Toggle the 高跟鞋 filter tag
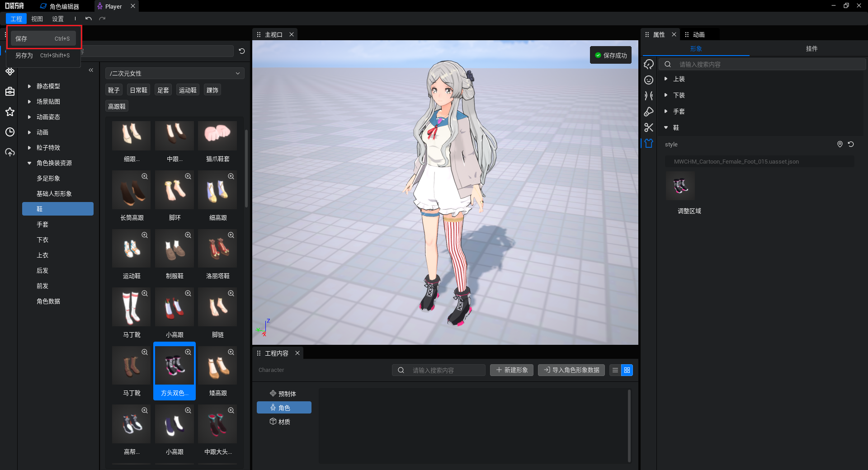Screen dimensions: 868x470 (x=117, y=106)
